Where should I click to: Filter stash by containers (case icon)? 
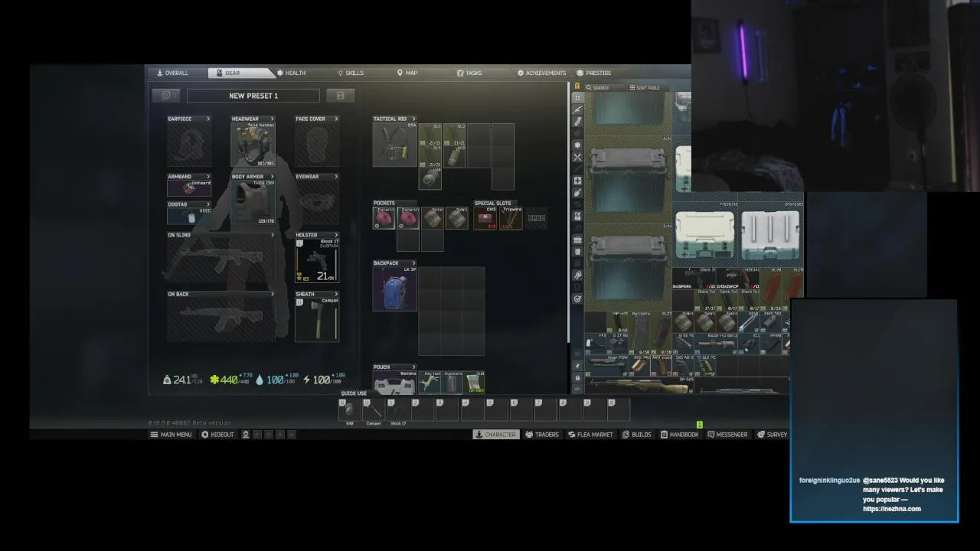coord(577,240)
